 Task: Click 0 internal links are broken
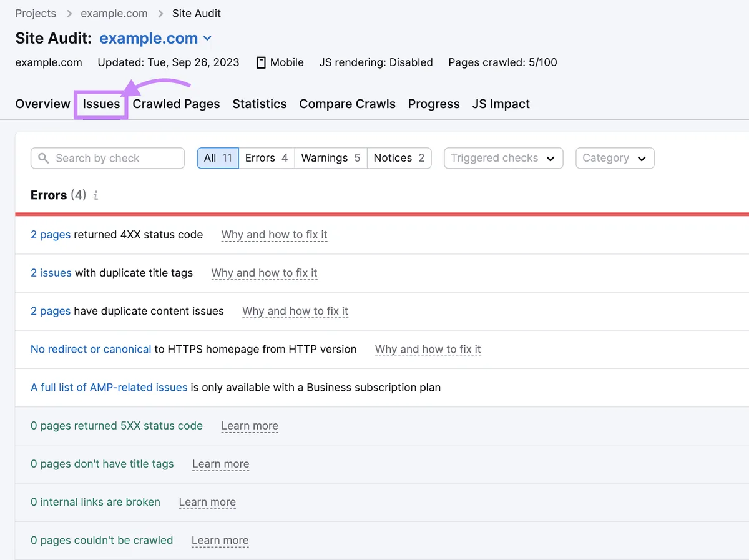[95, 502]
